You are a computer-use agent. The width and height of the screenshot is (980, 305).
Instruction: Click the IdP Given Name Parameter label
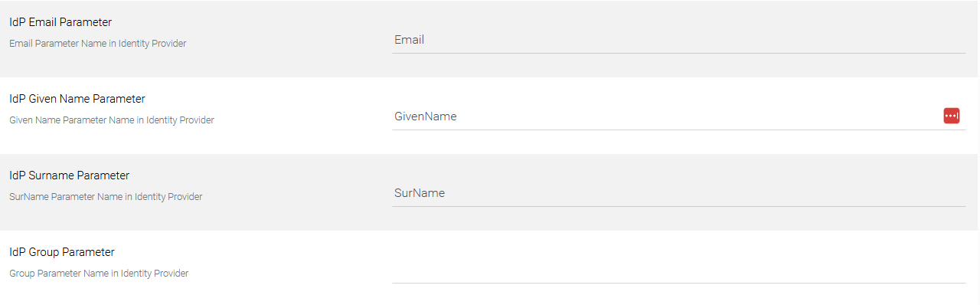coord(77,99)
